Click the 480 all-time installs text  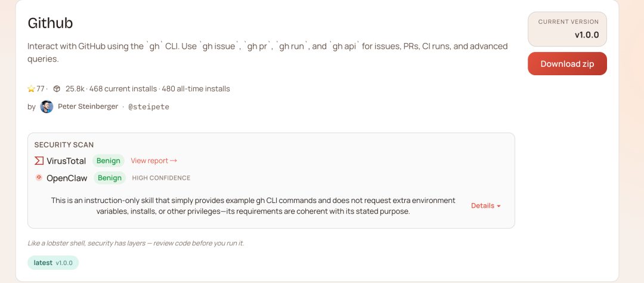pos(196,89)
